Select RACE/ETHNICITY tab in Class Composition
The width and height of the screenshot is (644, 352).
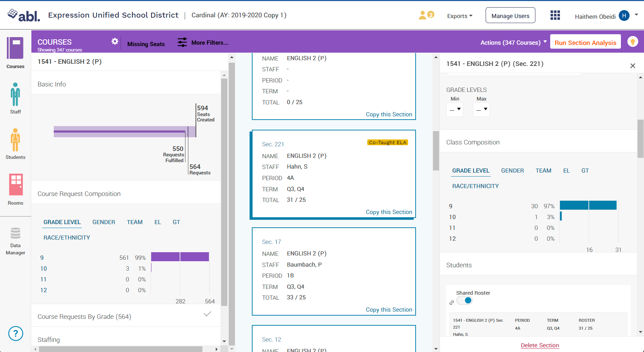click(x=476, y=186)
